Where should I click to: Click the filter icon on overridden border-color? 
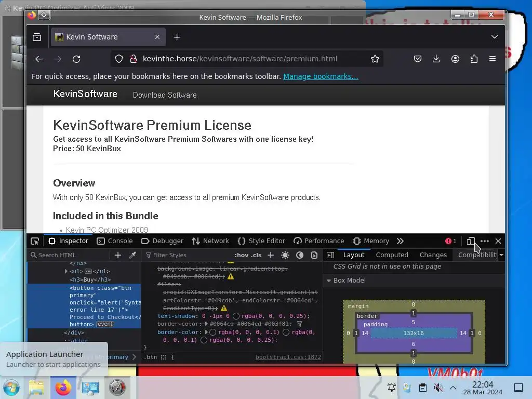300,324
